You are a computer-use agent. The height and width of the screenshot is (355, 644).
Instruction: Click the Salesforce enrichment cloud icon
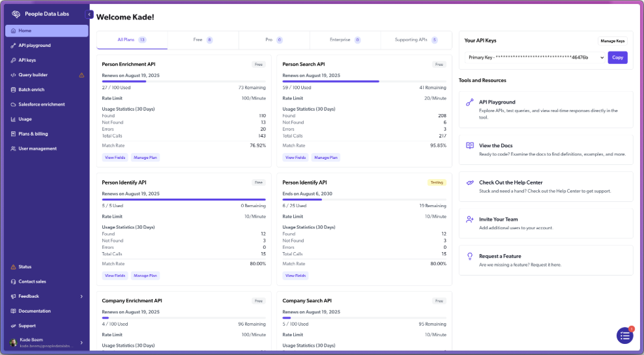point(13,105)
